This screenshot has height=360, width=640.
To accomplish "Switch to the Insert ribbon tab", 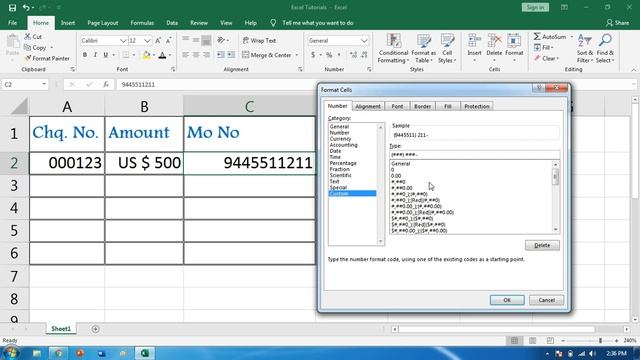I will 68,23.
